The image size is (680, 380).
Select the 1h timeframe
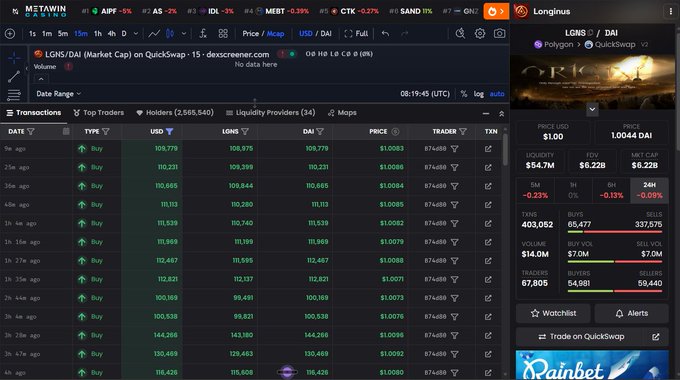pyautogui.click(x=98, y=33)
